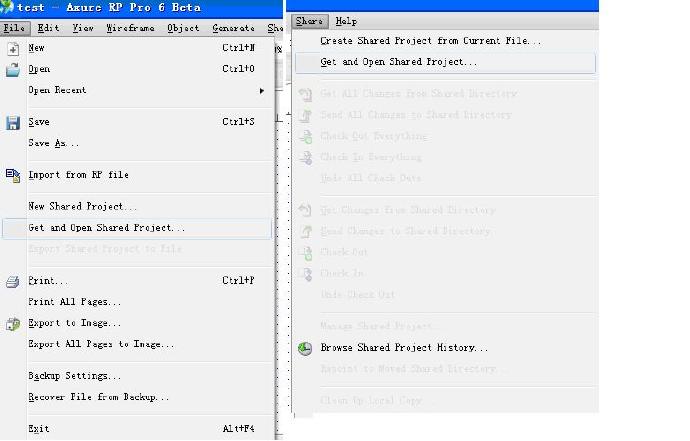The height and width of the screenshot is (441, 690).
Task: Click the single Check Out icon
Action: (x=306, y=253)
